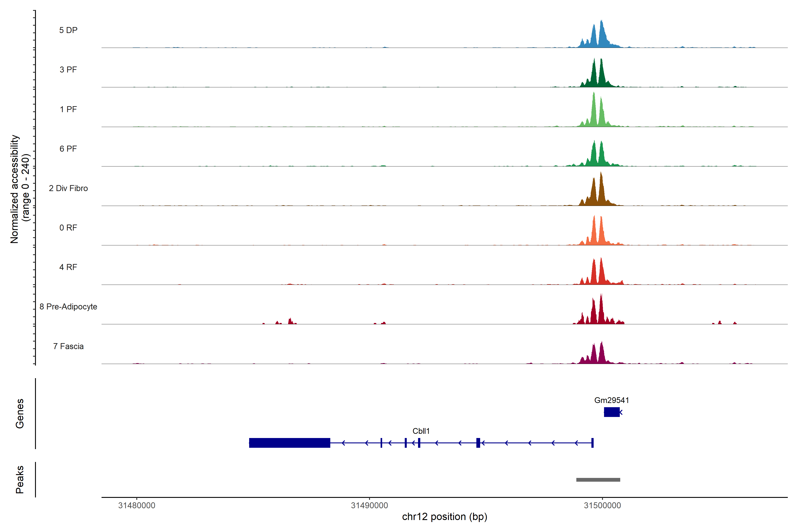Click the 7 Fascia track label
Screen dimensions: 798x532
[68, 346]
